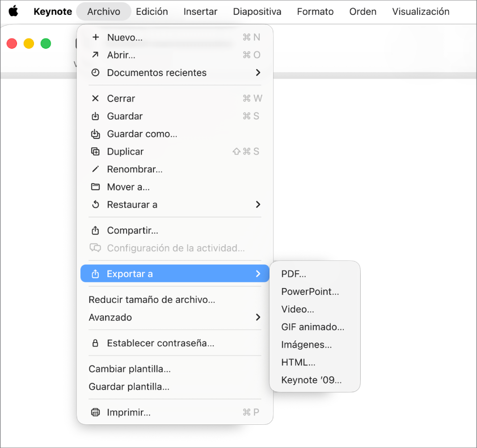This screenshot has height=448, width=477.
Task: Open the Apple menu
Action: point(13,12)
